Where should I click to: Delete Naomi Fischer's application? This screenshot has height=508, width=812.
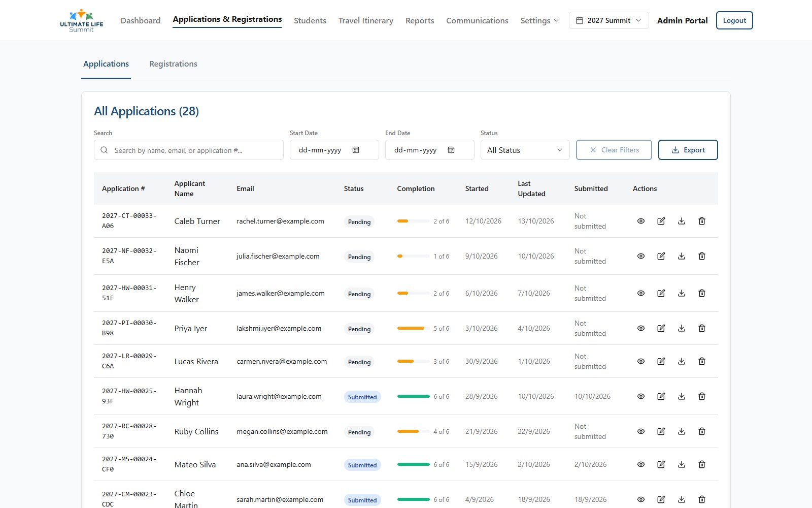coord(702,256)
